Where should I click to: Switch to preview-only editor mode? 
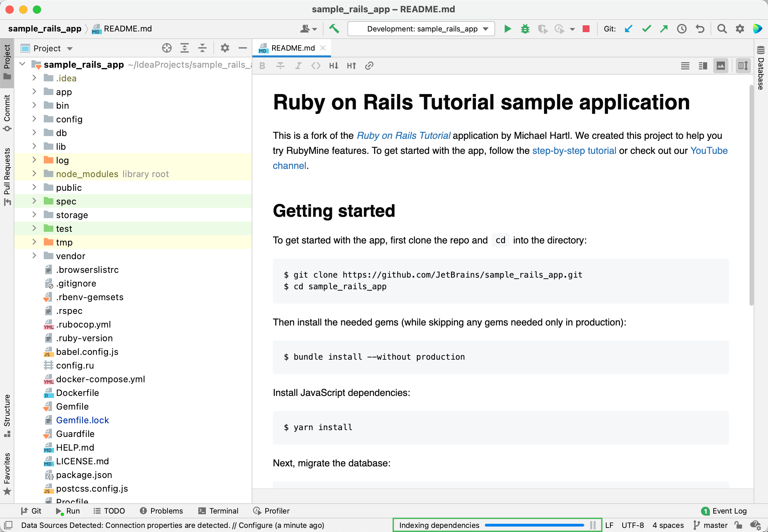coord(720,66)
